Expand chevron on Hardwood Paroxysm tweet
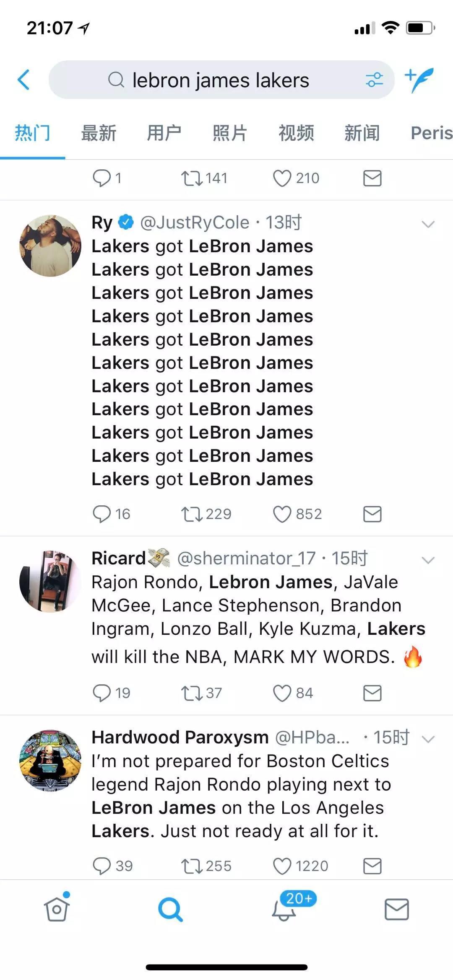The width and height of the screenshot is (453, 980). [x=428, y=739]
